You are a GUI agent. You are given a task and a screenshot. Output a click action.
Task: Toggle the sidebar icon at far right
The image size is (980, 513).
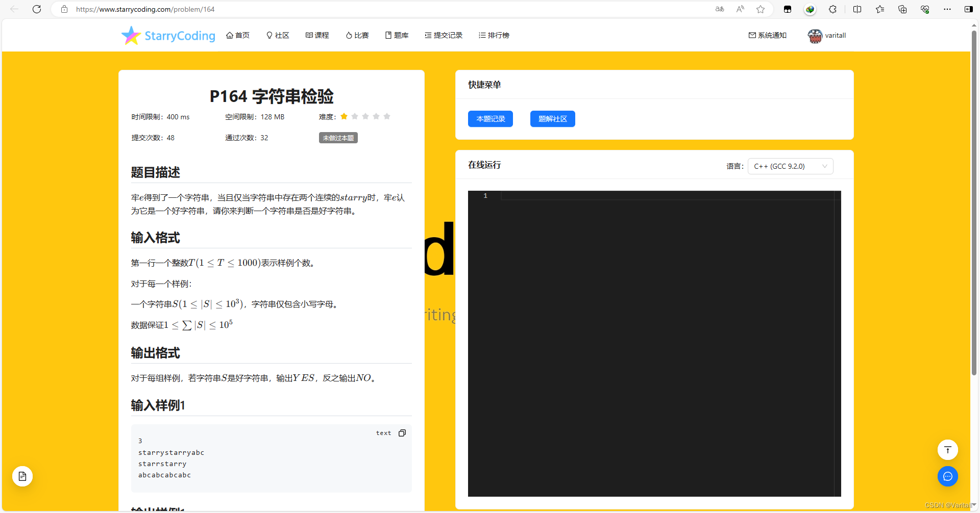pyautogui.click(x=968, y=9)
